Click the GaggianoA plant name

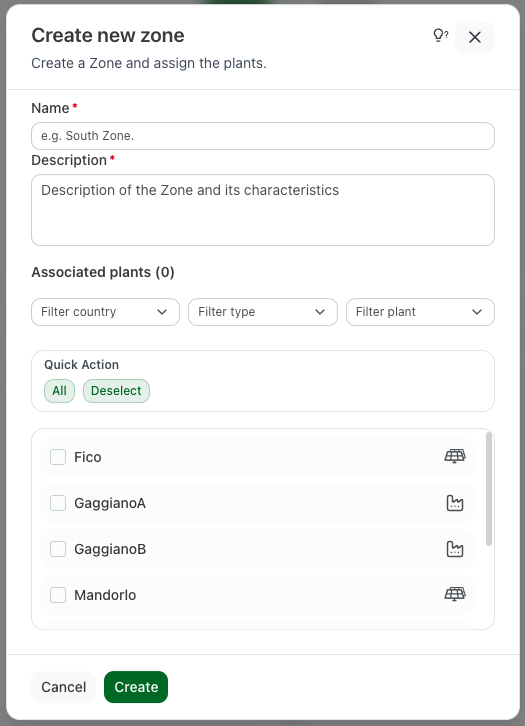110,503
